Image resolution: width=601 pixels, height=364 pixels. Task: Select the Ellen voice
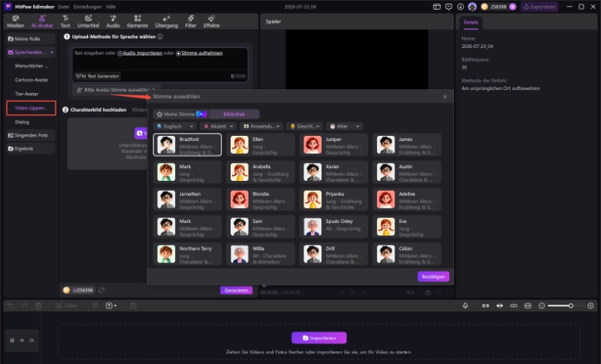[261, 145]
